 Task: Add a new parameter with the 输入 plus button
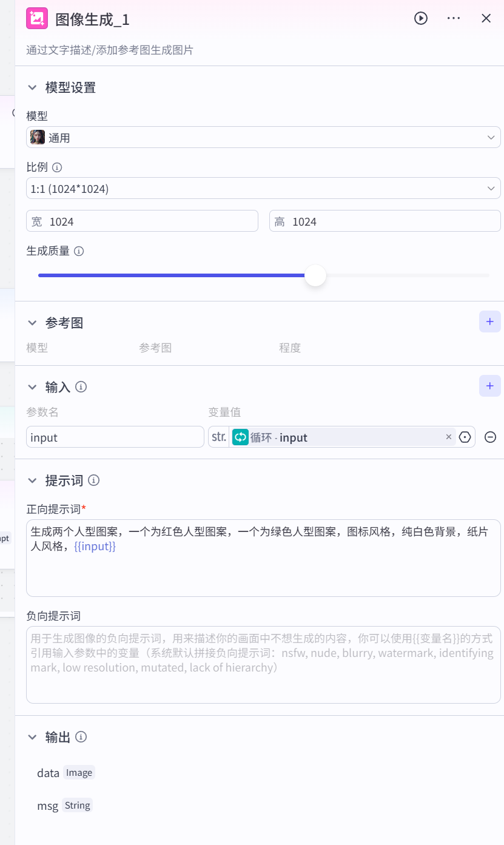pyautogui.click(x=489, y=386)
